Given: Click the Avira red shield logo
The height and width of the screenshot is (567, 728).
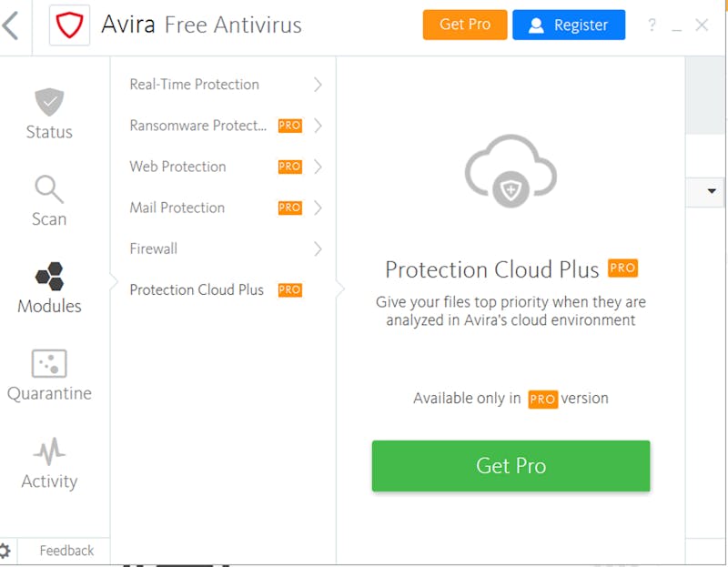Looking at the screenshot, I should point(70,25).
